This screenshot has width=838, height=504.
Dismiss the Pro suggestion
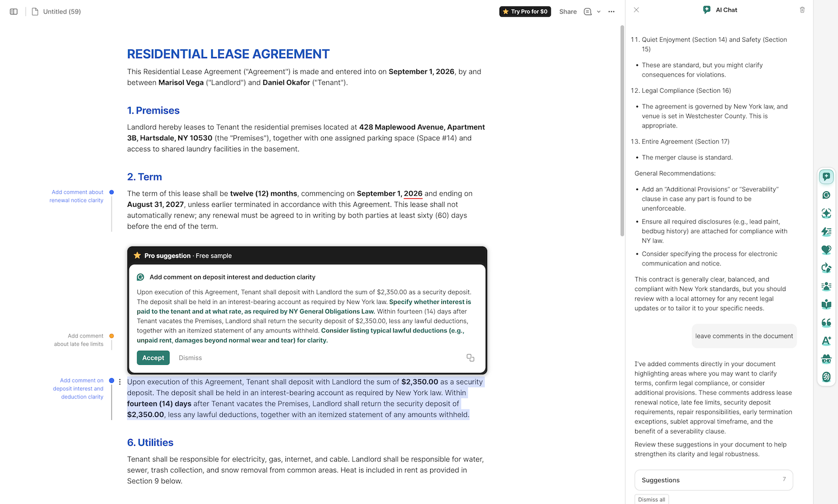pos(191,358)
